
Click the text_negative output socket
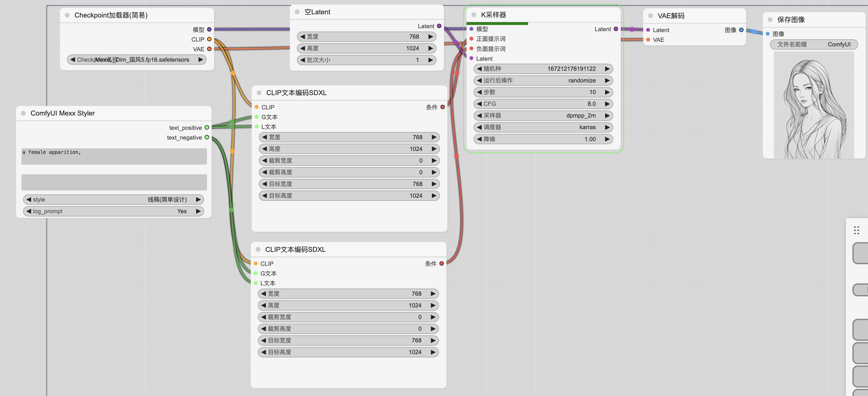click(x=207, y=137)
